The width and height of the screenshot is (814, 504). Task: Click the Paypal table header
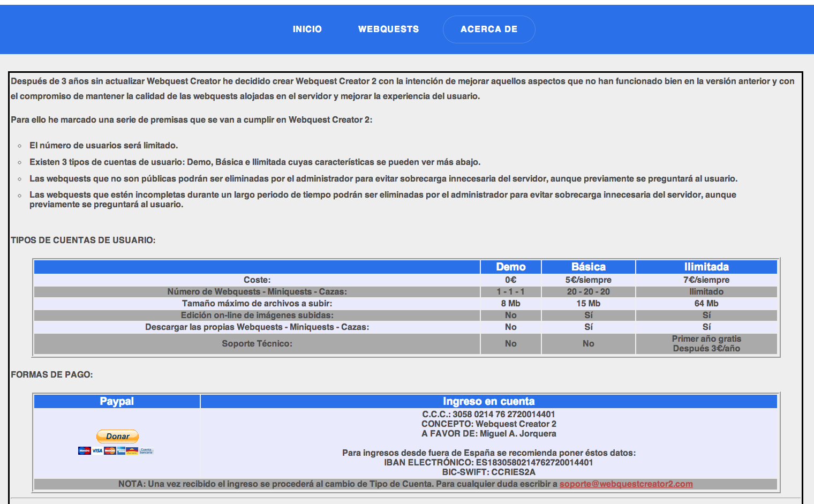pyautogui.click(x=117, y=402)
